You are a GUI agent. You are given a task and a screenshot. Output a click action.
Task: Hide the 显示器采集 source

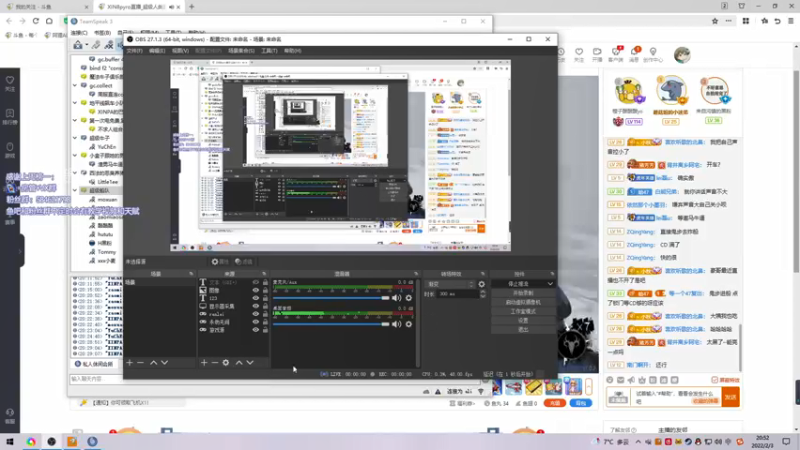[256, 306]
